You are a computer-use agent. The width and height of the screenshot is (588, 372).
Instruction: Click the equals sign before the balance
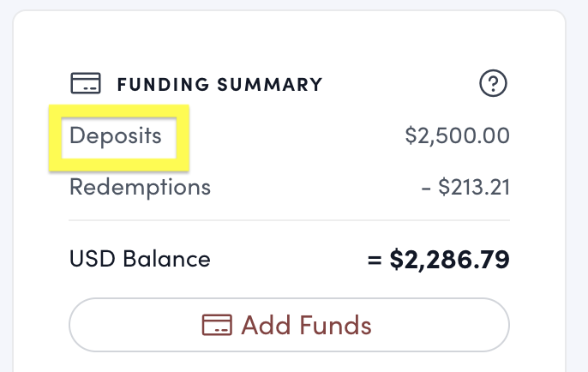click(374, 259)
